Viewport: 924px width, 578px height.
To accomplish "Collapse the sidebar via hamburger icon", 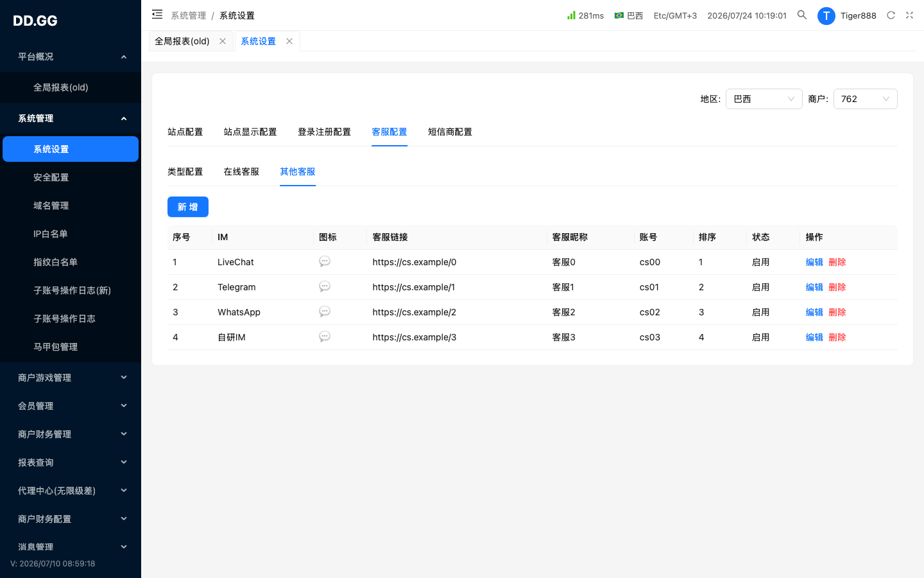I will coord(157,14).
